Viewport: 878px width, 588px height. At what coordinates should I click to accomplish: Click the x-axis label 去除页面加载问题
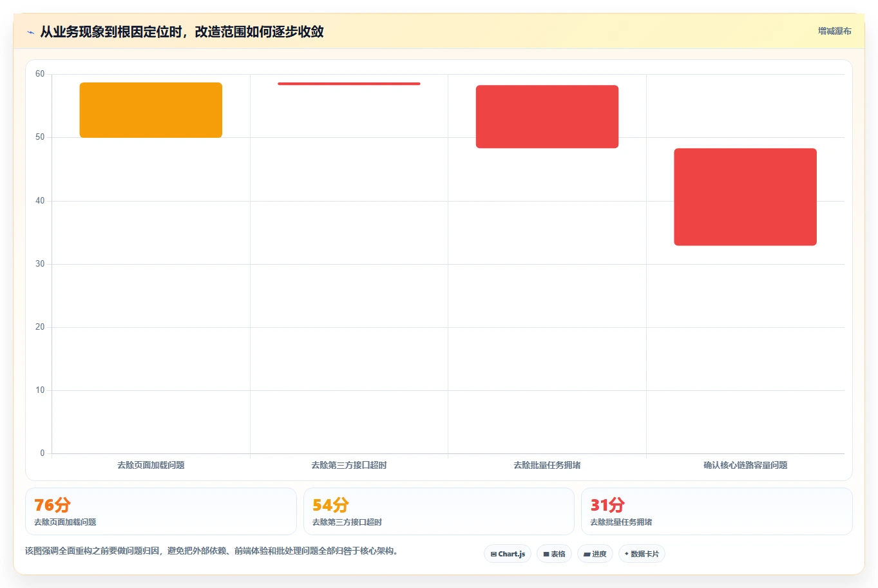pyautogui.click(x=151, y=465)
